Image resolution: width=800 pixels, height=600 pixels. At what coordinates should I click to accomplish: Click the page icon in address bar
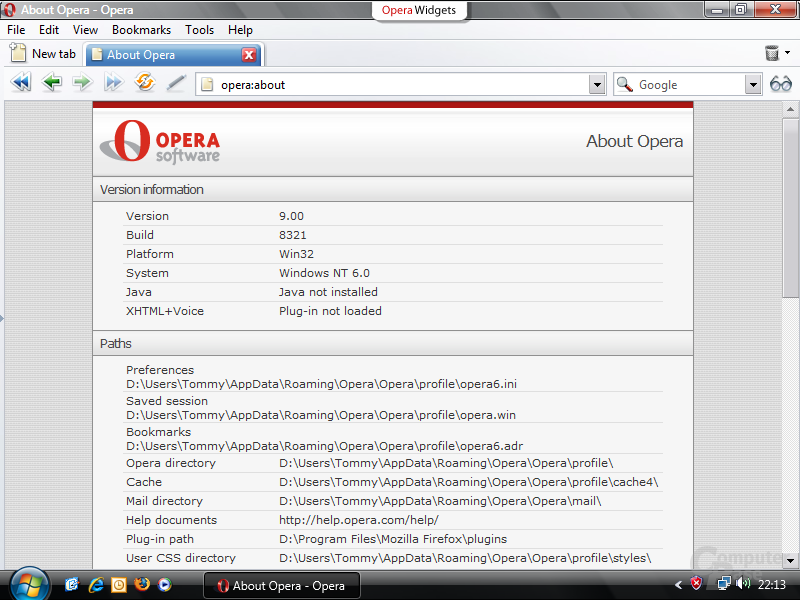tap(207, 84)
